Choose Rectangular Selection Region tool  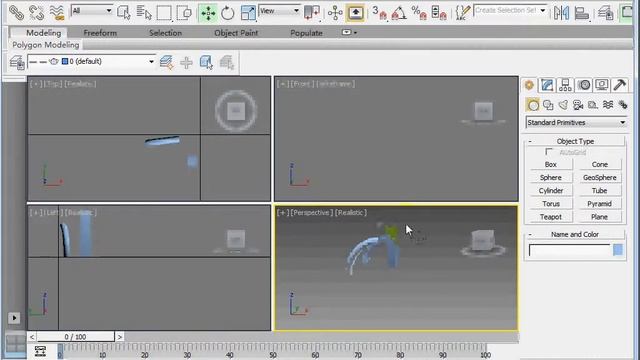[x=164, y=13]
